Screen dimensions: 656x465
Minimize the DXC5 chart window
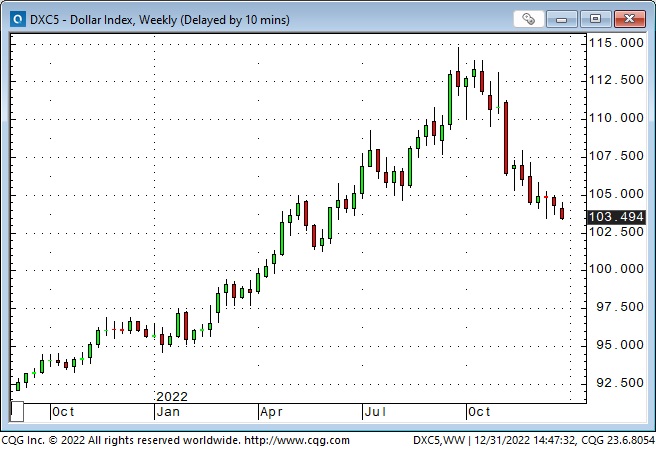[x=561, y=19]
